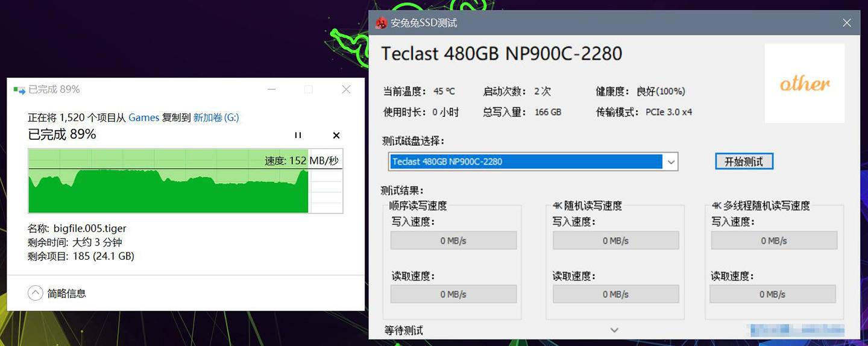This screenshot has height=346, width=868.
Task: Pause the file copy operation
Action: tap(298, 135)
